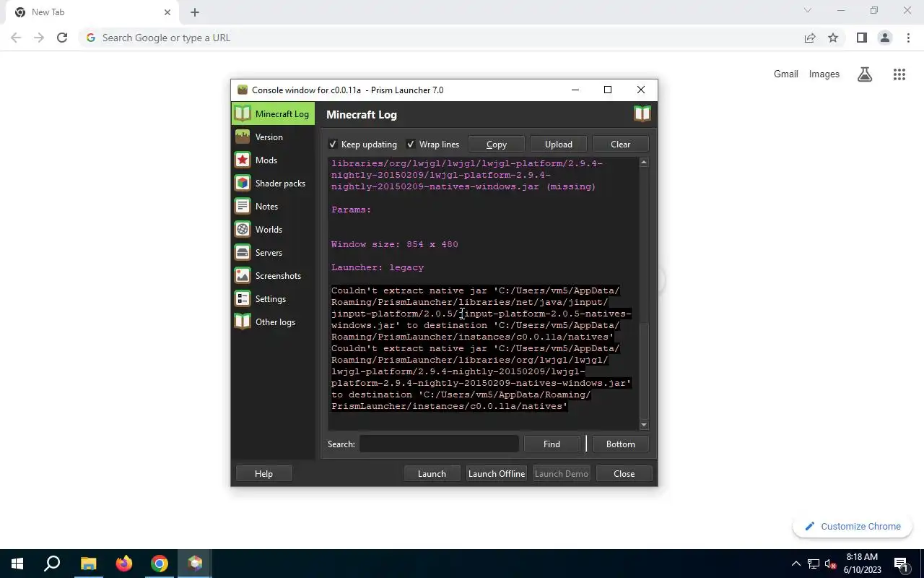Maximize the Prism Launcher console window
The width and height of the screenshot is (924, 578).
pyautogui.click(x=608, y=90)
